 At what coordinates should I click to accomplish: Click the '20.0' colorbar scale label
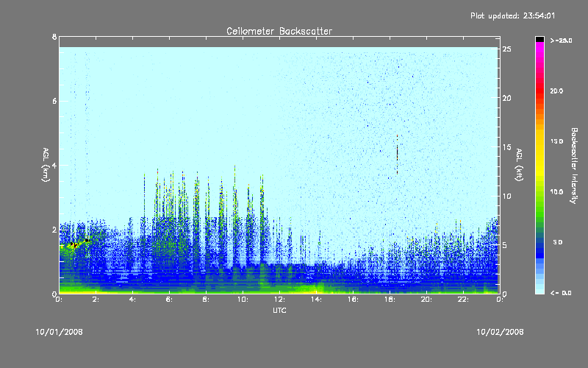click(x=556, y=91)
